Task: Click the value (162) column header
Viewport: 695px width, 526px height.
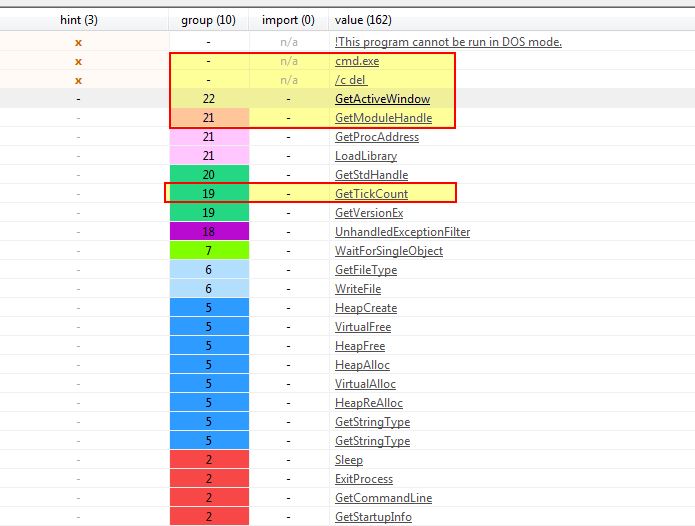Action: (363, 20)
